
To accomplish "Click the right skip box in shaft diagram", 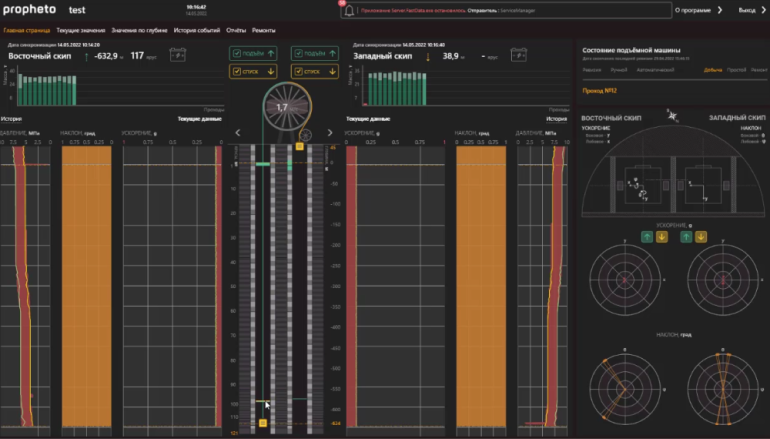I will 703,185.
